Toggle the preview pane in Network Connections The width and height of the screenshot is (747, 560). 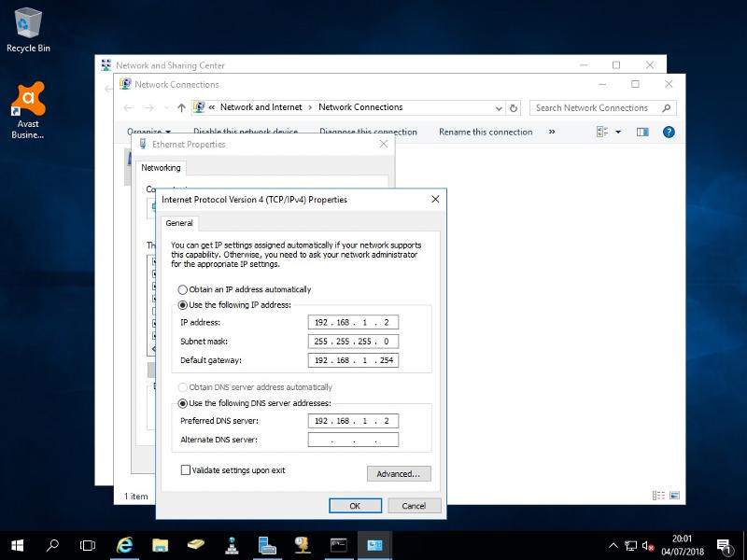(641, 132)
